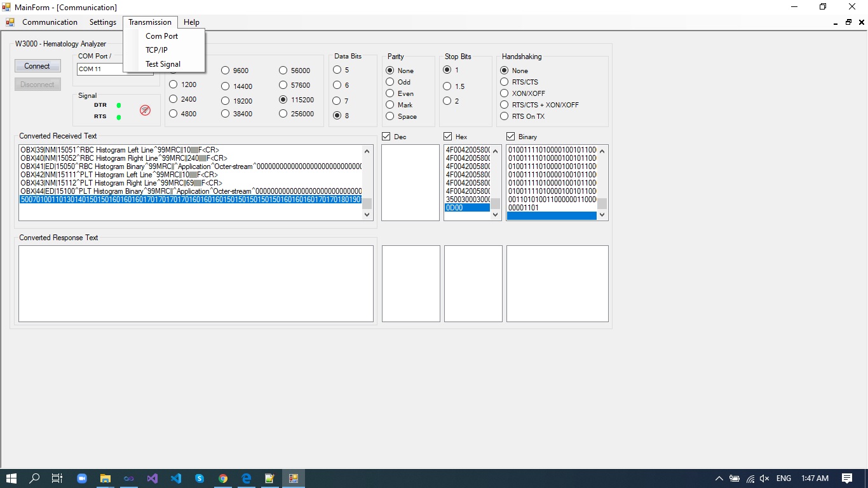Select Even parity option
The image size is (868, 488).
tap(390, 93)
